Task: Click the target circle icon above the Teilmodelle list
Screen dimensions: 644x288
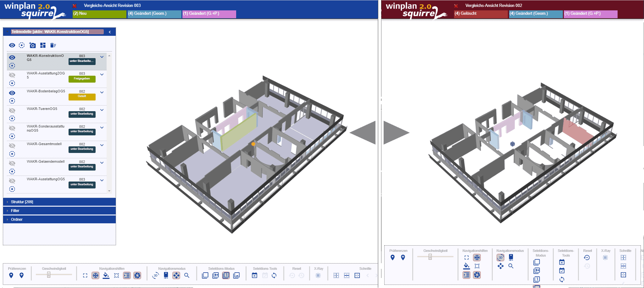Action: [22, 45]
